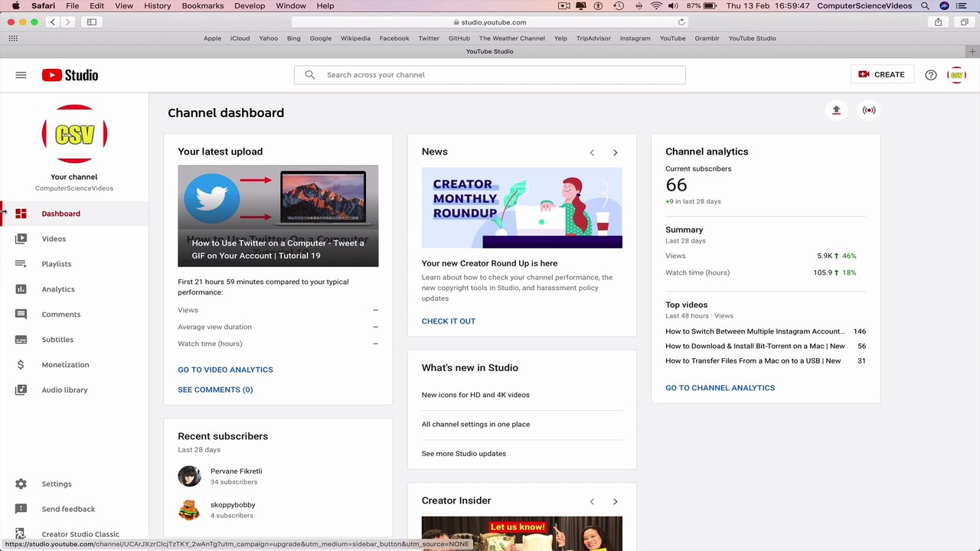Click the Instagram bookmark
Image resolution: width=980 pixels, height=551 pixels.
[635, 38]
